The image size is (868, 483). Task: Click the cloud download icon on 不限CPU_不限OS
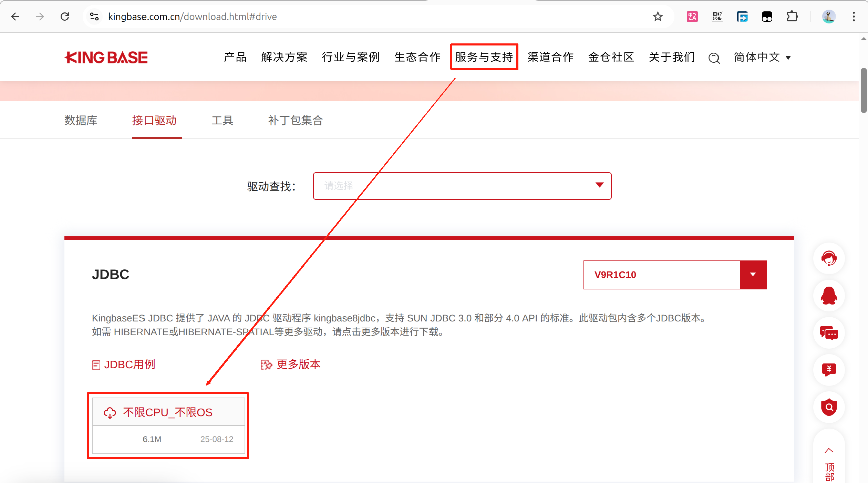[x=110, y=412]
